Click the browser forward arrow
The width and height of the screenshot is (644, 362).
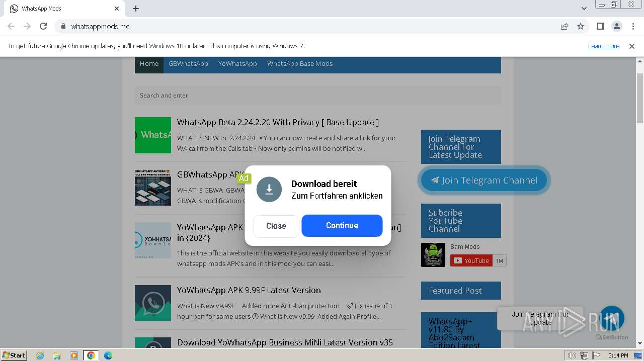coord(27,27)
